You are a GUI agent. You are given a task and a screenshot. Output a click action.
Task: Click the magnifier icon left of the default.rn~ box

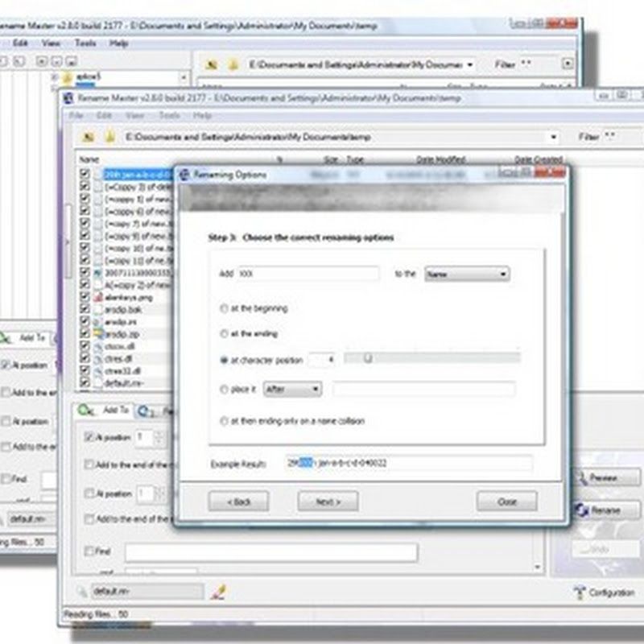point(82,592)
